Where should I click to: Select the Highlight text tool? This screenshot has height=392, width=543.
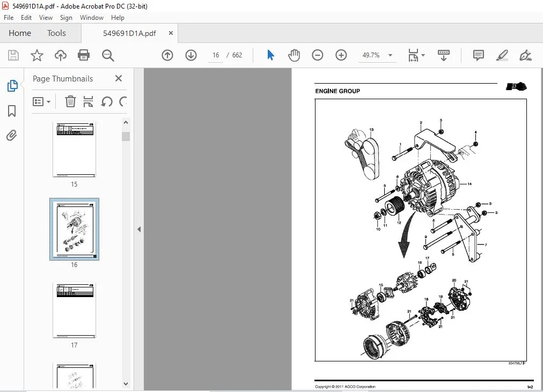502,55
